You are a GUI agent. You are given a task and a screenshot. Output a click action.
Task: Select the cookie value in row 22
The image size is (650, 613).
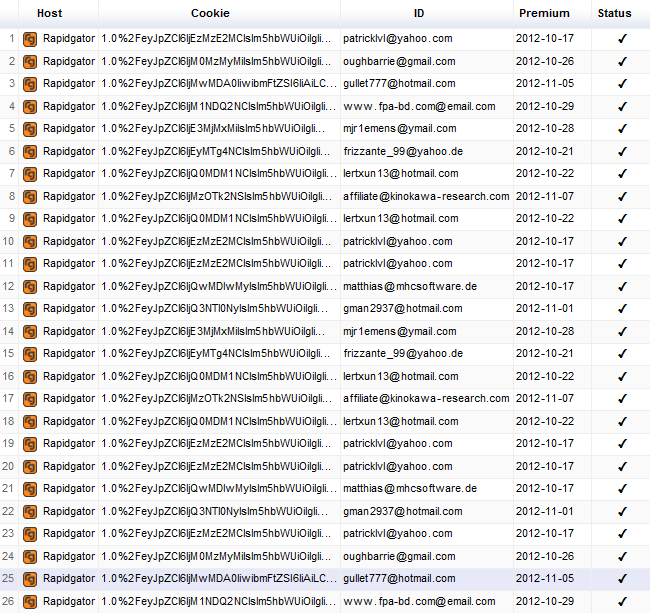point(214,511)
